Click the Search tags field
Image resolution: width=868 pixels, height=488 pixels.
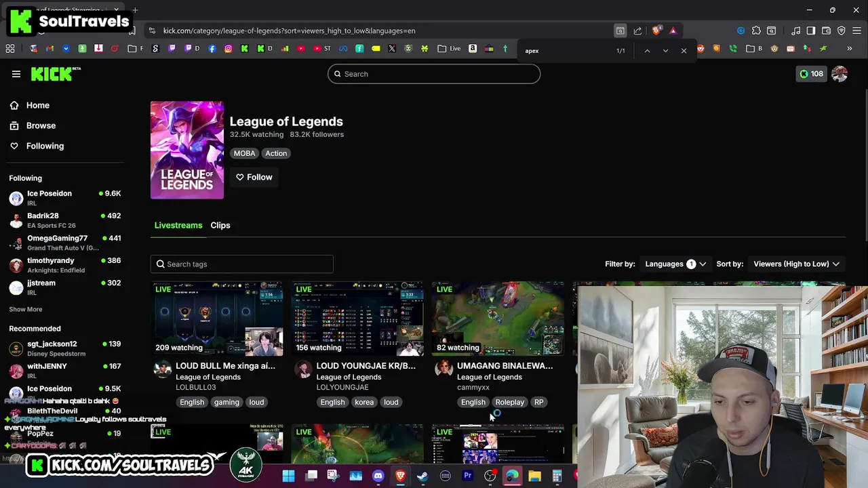(x=242, y=264)
